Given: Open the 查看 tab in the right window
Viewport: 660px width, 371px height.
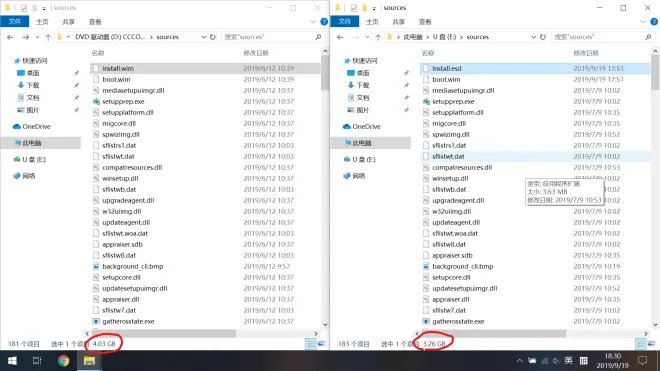Looking at the screenshot, I should (425, 21).
